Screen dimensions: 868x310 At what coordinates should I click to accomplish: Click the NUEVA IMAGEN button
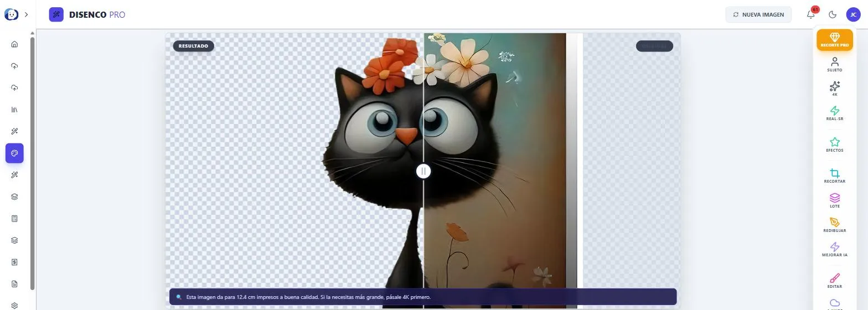[x=758, y=14]
